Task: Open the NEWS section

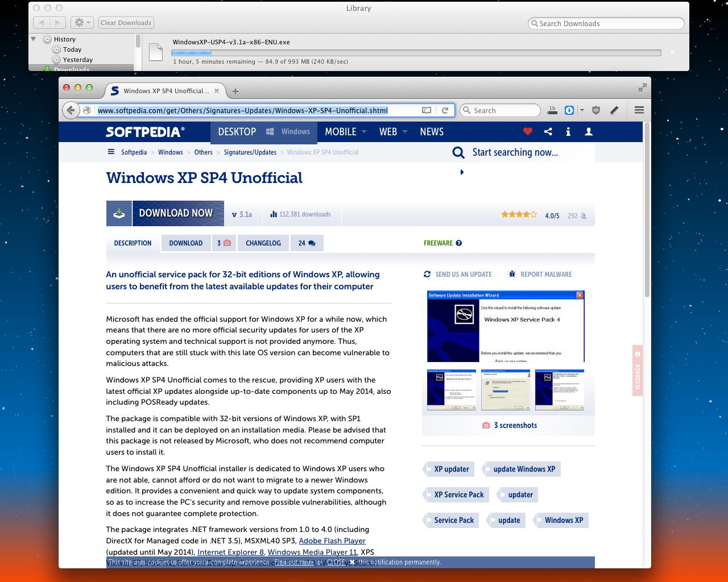Action: (432, 131)
